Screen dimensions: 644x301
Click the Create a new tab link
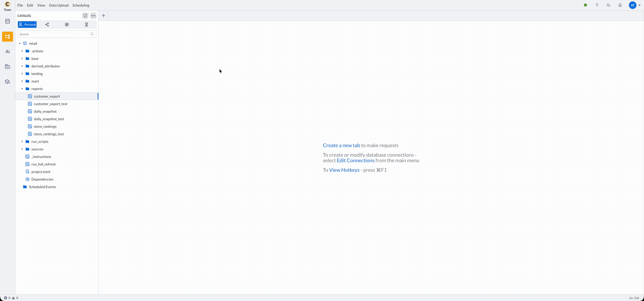(x=341, y=145)
